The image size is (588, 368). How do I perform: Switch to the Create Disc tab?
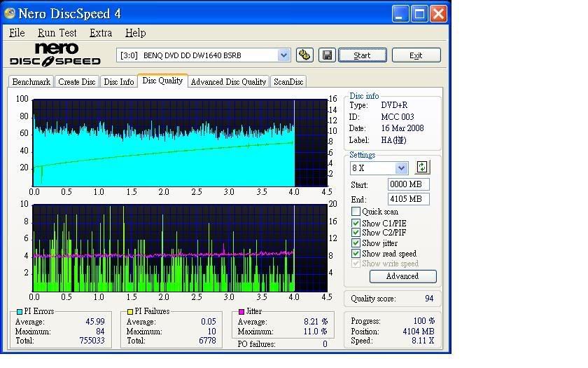(x=77, y=82)
